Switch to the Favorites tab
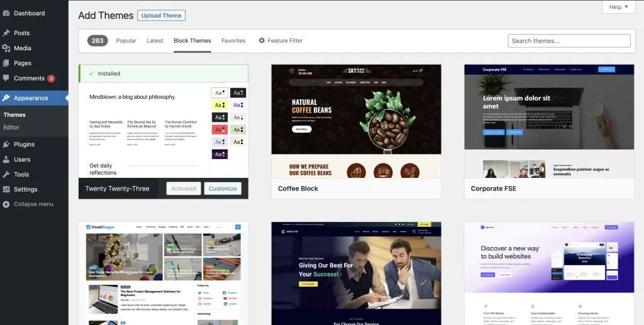 pos(233,41)
